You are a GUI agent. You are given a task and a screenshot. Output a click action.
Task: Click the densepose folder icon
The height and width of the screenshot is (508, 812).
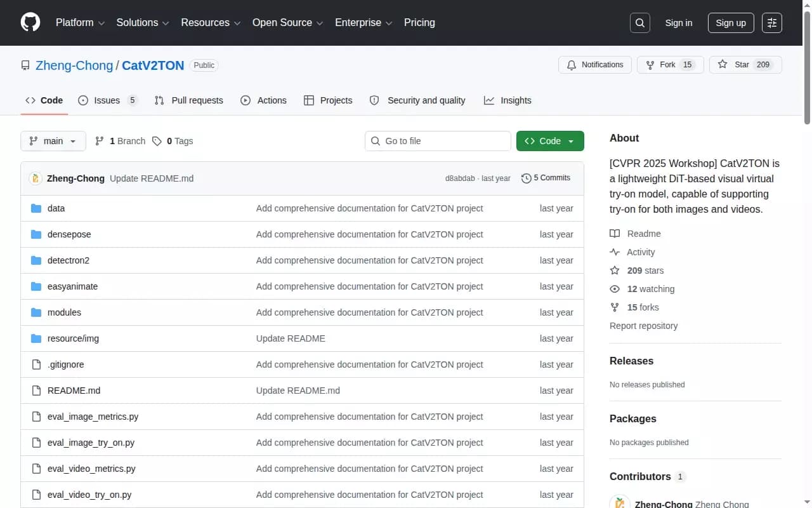pos(36,234)
